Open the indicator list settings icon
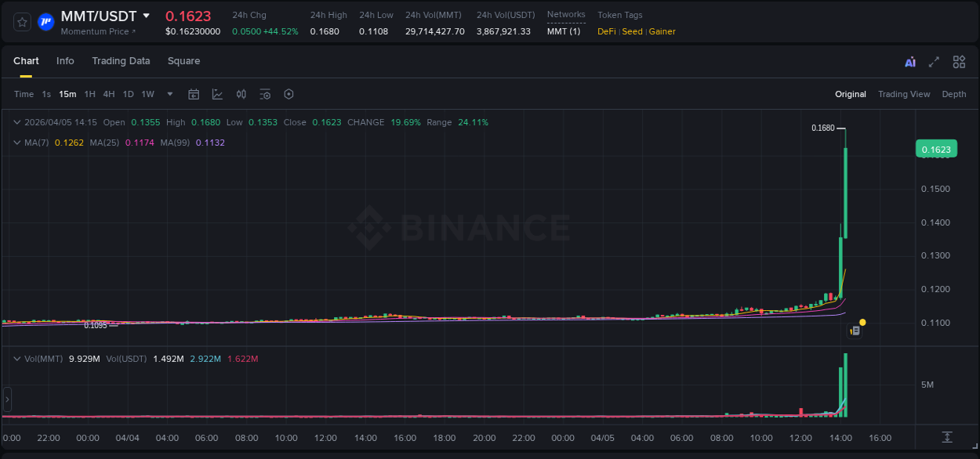980x459 pixels. point(265,94)
